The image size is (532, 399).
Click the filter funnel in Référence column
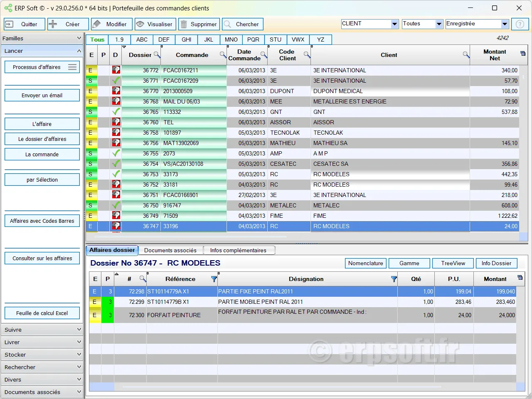pos(214,279)
